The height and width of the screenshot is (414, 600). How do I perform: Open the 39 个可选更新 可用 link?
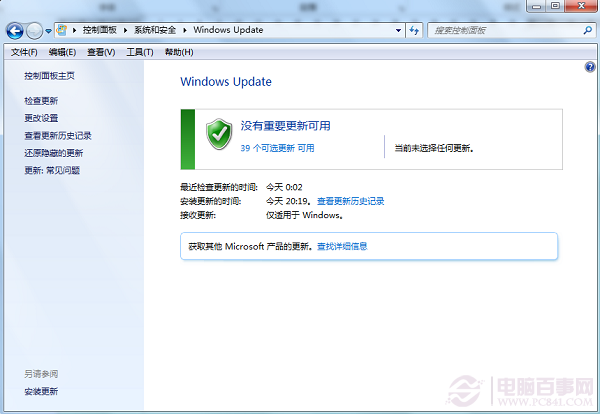point(277,148)
